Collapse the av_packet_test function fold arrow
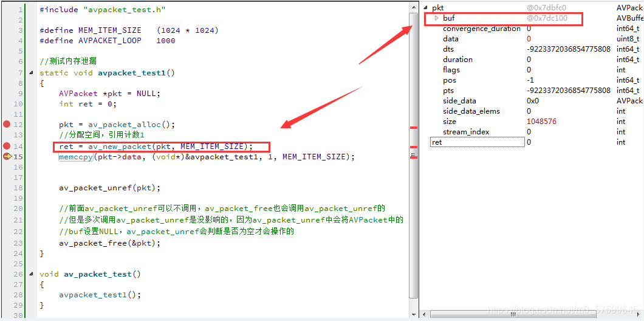The width and height of the screenshot is (644, 321). tap(31, 274)
